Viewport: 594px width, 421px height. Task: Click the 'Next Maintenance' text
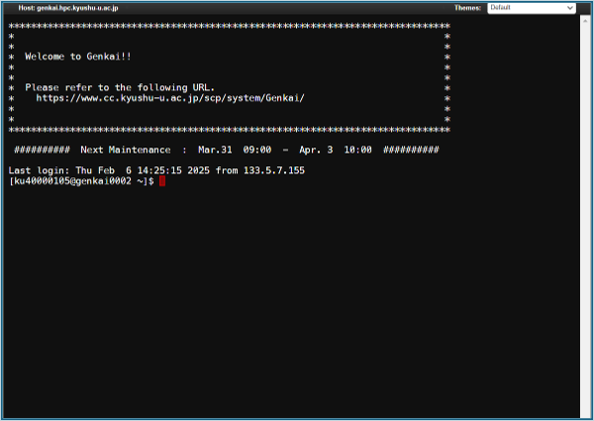tap(125, 150)
